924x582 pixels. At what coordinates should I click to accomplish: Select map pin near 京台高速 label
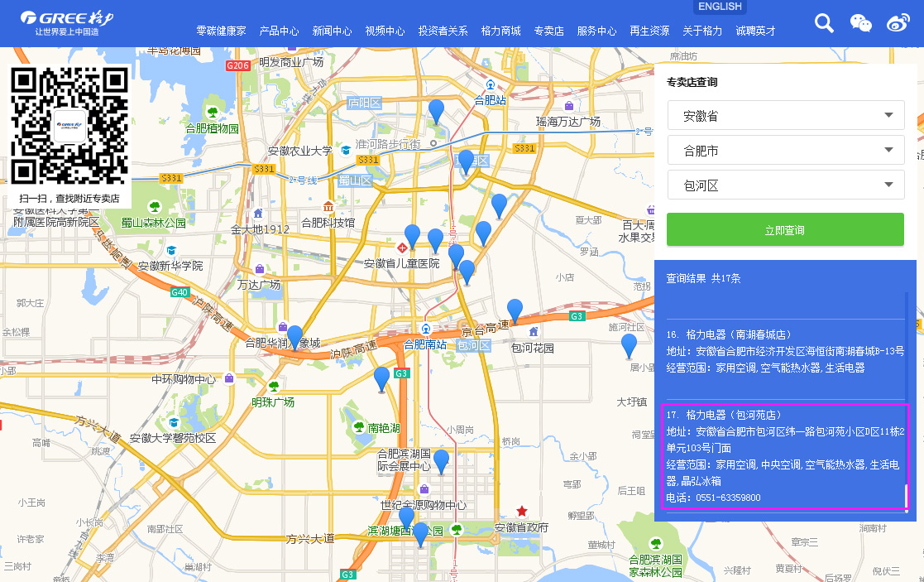(x=515, y=311)
